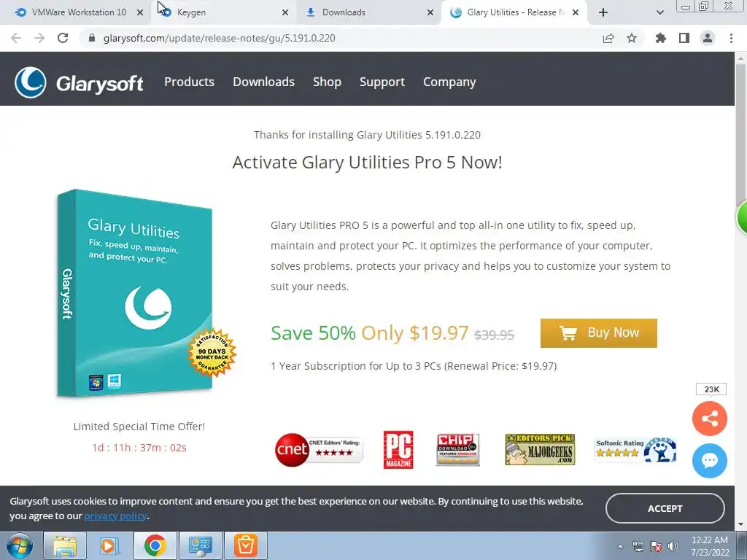747x560 pixels.
Task: Expand the tab search chevron
Action: coord(659,12)
